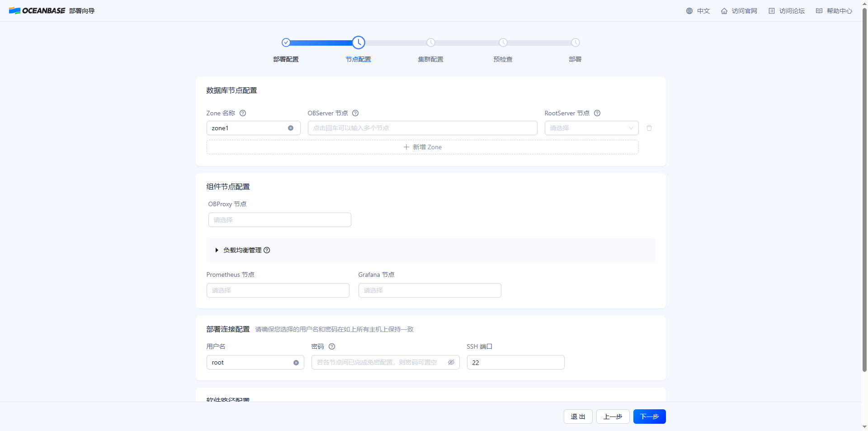Viewport: 868px width, 431px height.
Task: Focus the SSH 端口 input field
Action: [x=516, y=362]
